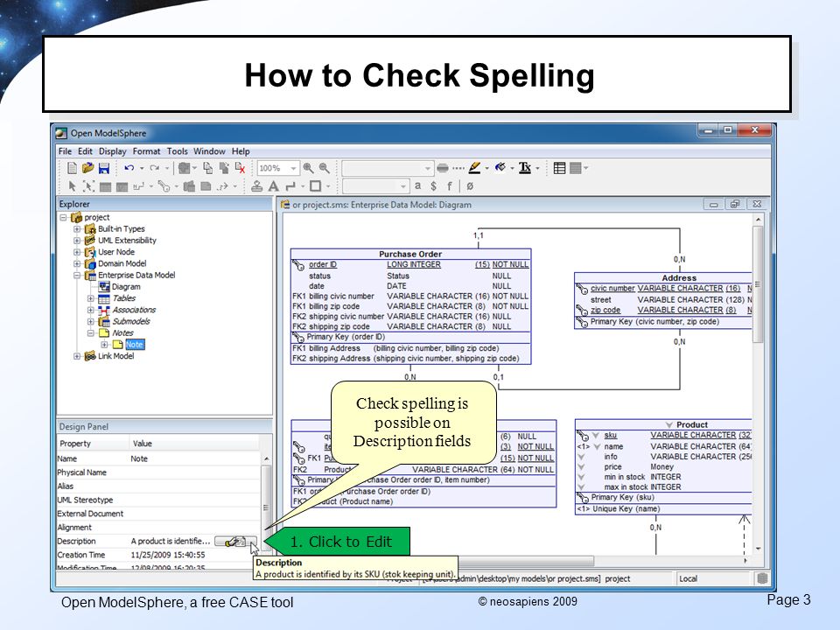The height and width of the screenshot is (630, 840).
Task: Copy the selection using the Copy icon
Action: point(208,168)
